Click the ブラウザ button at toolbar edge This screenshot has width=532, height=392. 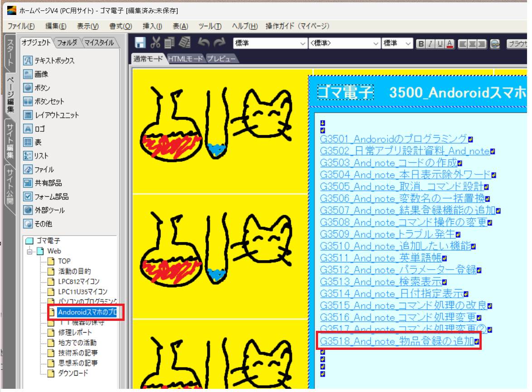[517, 44]
